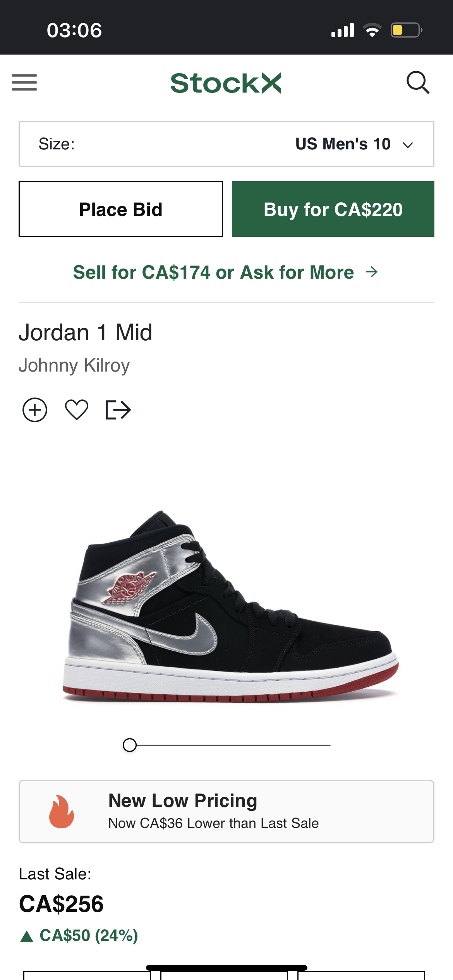Tap the Last Sale CA$256 price

(x=61, y=904)
